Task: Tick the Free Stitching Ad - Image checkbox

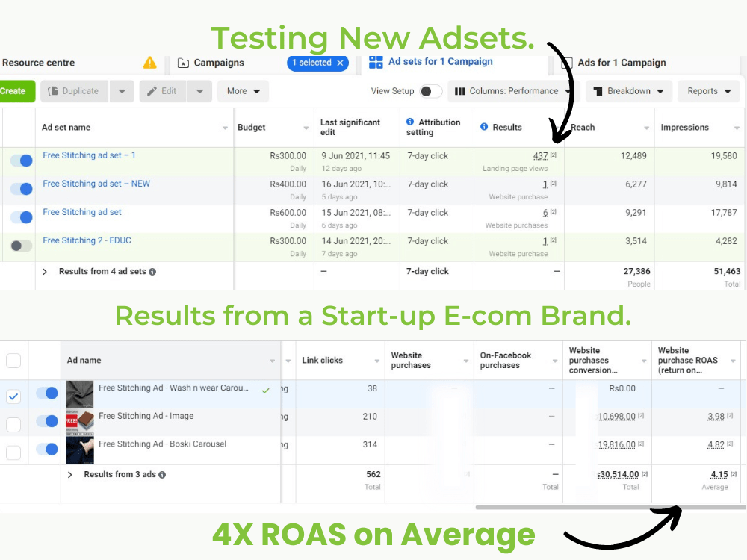Action: 13,424
